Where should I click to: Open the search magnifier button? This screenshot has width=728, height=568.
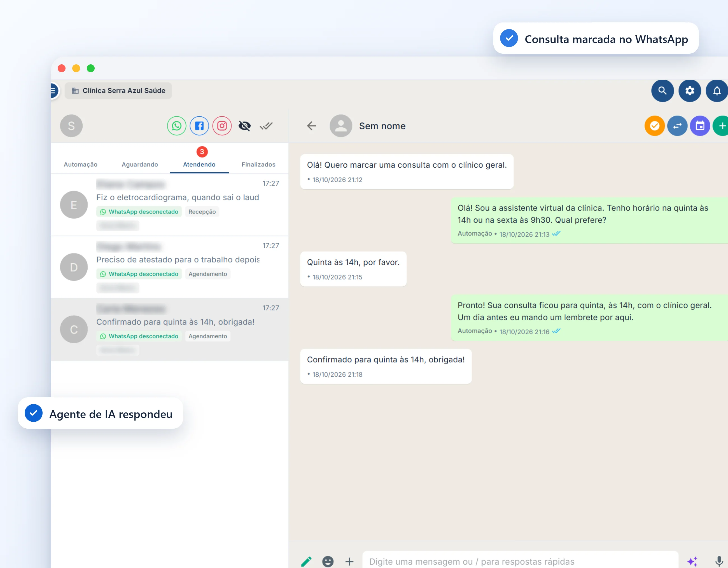point(662,91)
